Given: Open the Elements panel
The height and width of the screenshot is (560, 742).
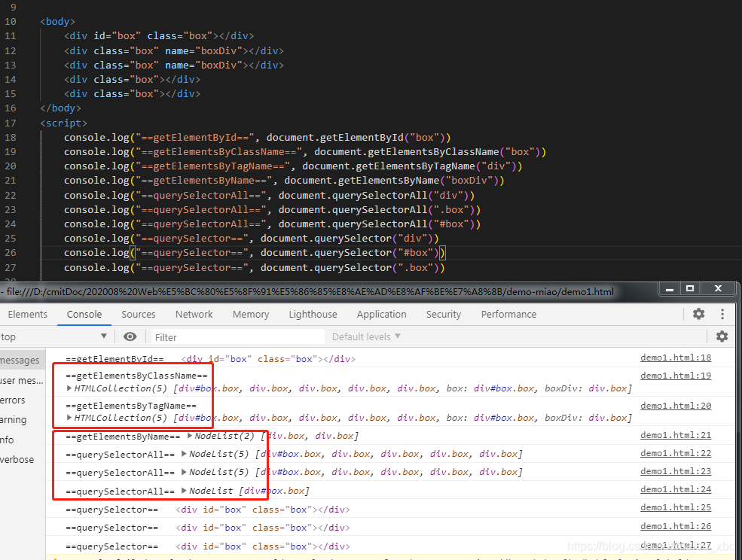Looking at the screenshot, I should click(x=28, y=314).
